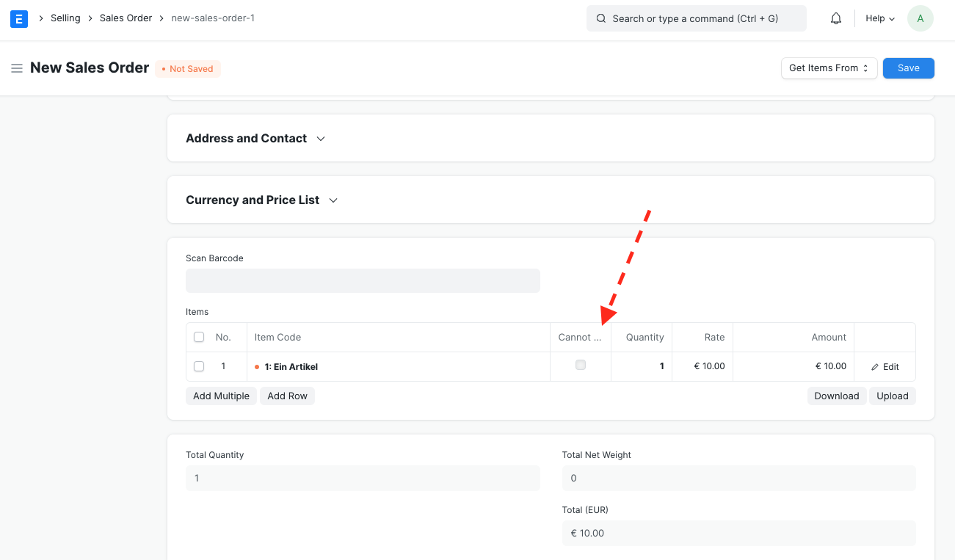Focus the Scan Barcode input field
The image size is (955, 560).
[363, 280]
